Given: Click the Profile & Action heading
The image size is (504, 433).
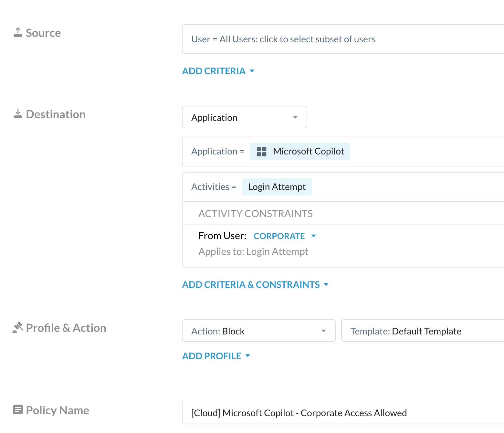Looking at the screenshot, I should coord(66,328).
